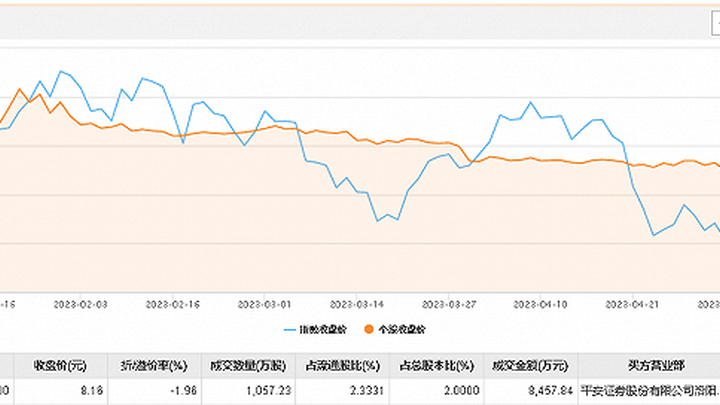Click the 成交金额(万元) column header

coord(530,366)
